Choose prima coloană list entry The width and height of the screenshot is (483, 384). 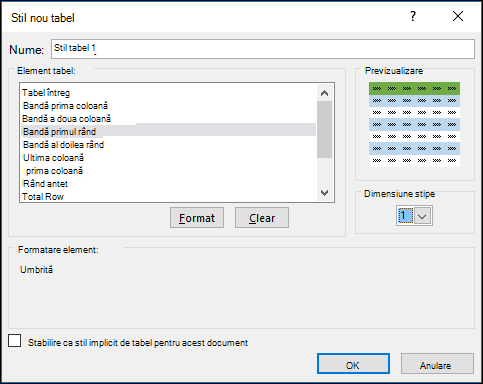click(54, 171)
